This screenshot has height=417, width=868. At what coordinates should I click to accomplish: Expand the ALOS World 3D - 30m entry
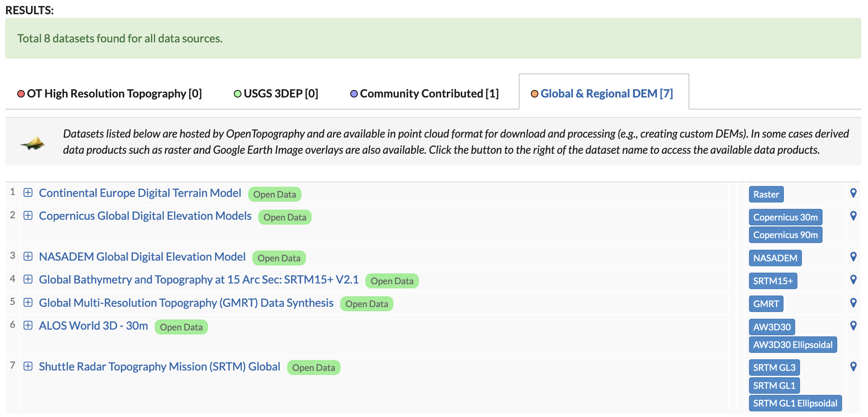tap(28, 325)
